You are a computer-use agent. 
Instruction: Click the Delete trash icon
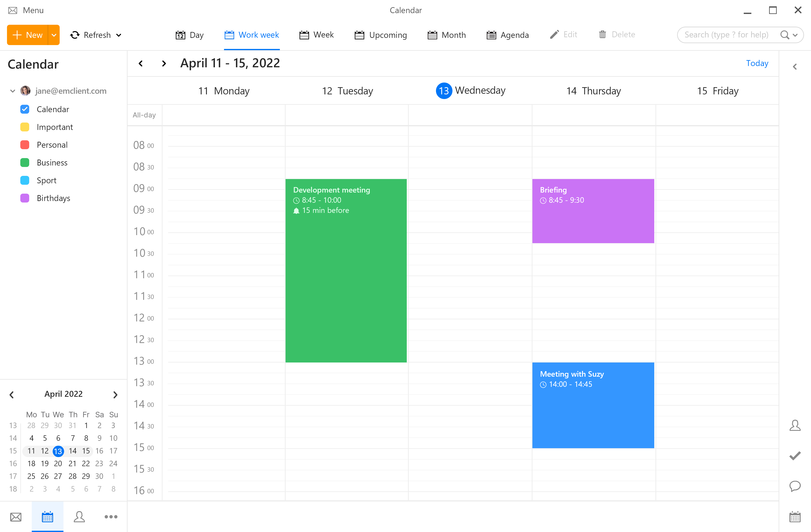pyautogui.click(x=602, y=34)
